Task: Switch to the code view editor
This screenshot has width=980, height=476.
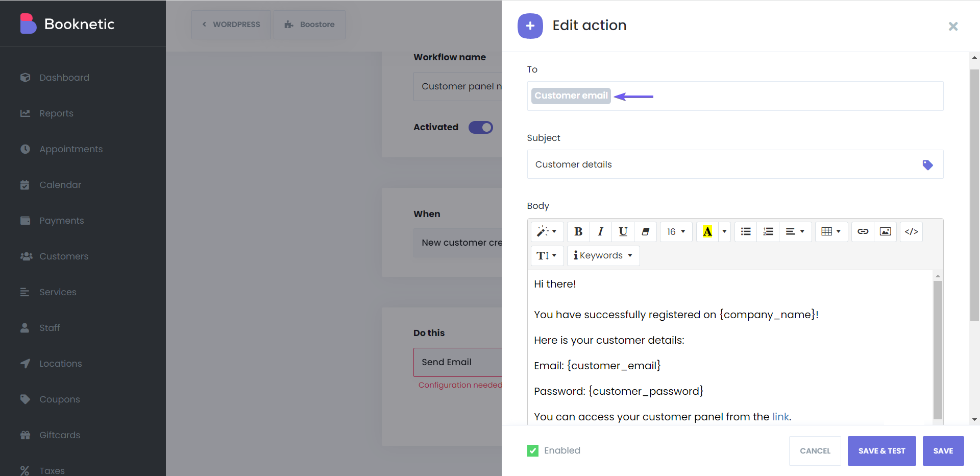Action: tap(911, 231)
